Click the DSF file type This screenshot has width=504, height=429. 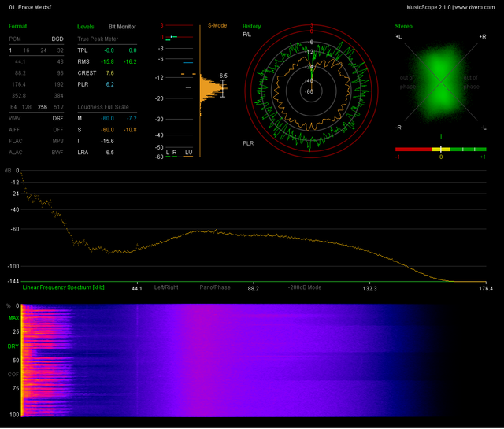tap(57, 118)
